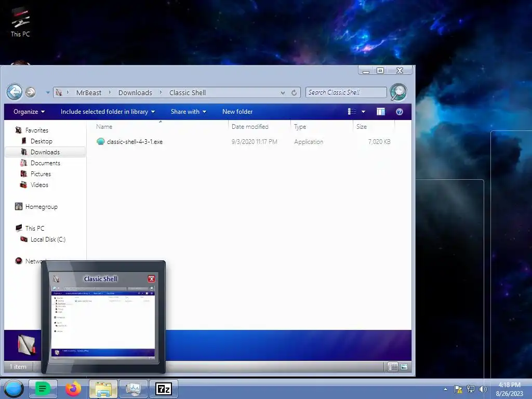Open Action Center flag icon
Image resolution: width=532 pixels, height=399 pixels.
(x=458, y=389)
